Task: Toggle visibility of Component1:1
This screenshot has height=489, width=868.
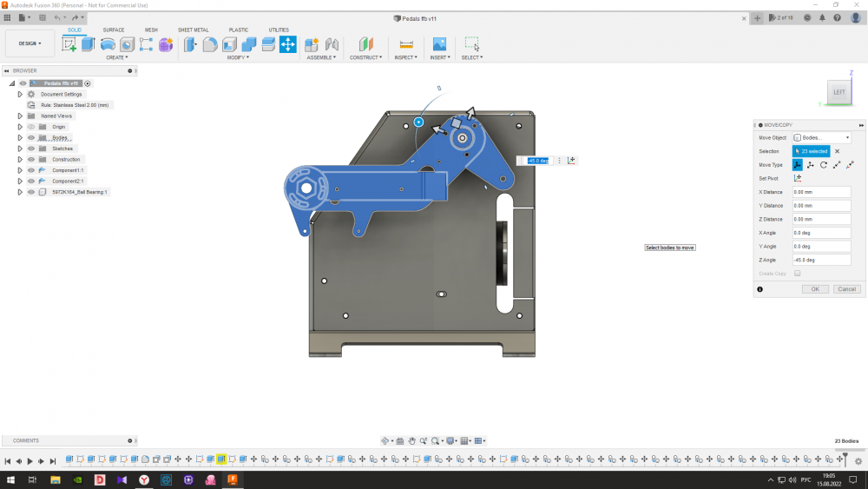Action: [x=31, y=170]
